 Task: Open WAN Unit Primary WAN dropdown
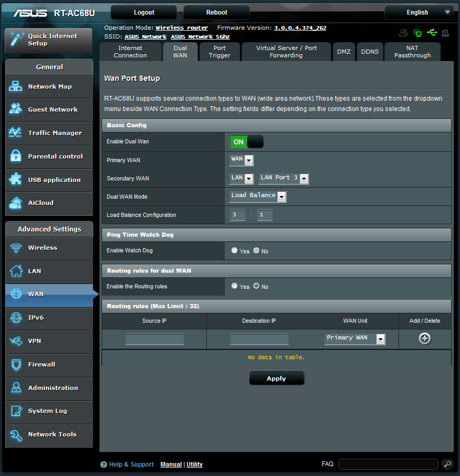[x=355, y=339]
